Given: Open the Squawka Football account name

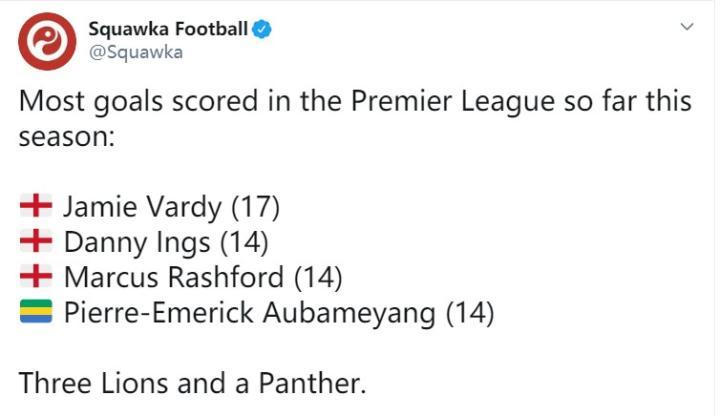Looking at the screenshot, I should click(168, 30).
